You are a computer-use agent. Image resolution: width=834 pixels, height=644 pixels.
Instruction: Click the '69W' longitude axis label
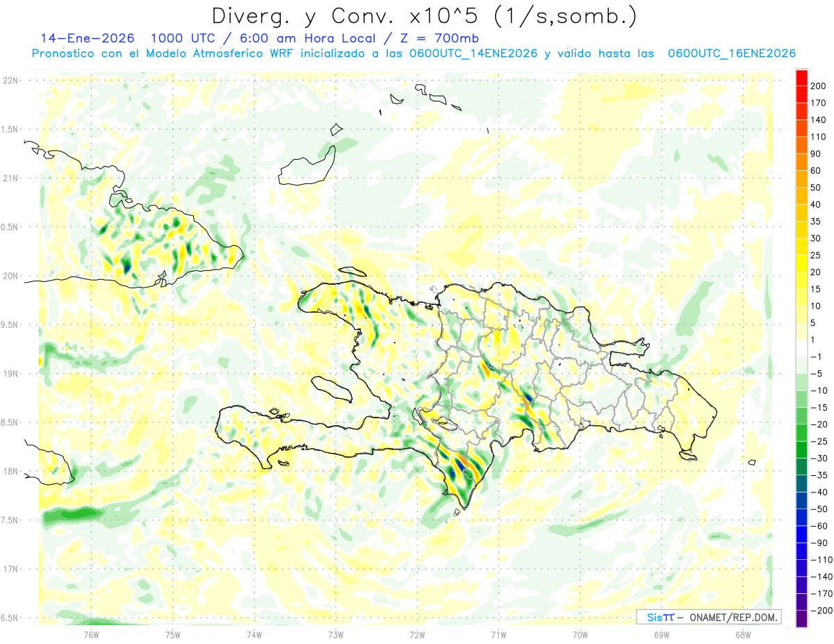click(661, 634)
